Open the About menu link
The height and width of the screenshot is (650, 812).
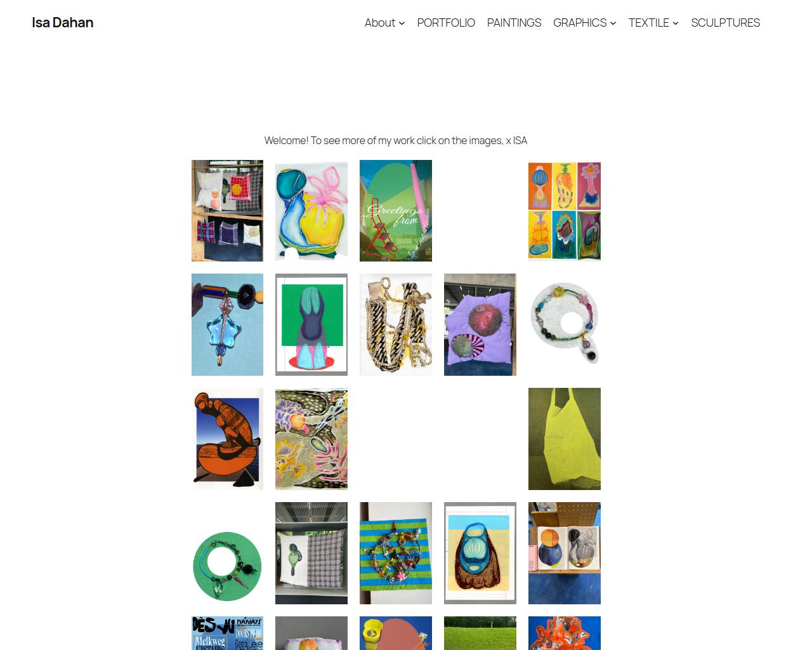pyautogui.click(x=379, y=22)
